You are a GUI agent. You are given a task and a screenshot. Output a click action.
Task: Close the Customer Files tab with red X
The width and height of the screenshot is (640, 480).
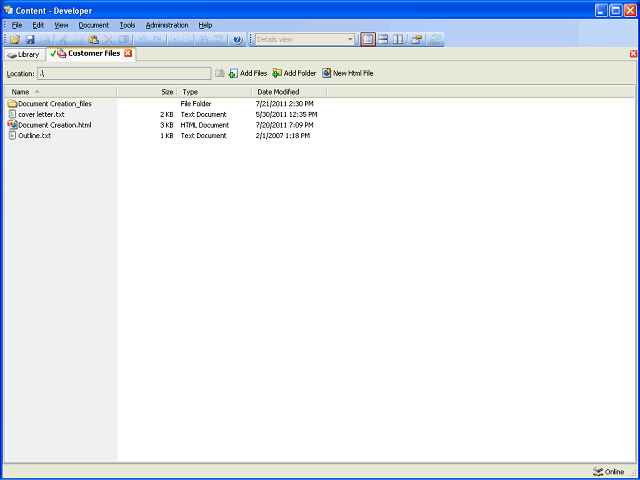(x=128, y=53)
